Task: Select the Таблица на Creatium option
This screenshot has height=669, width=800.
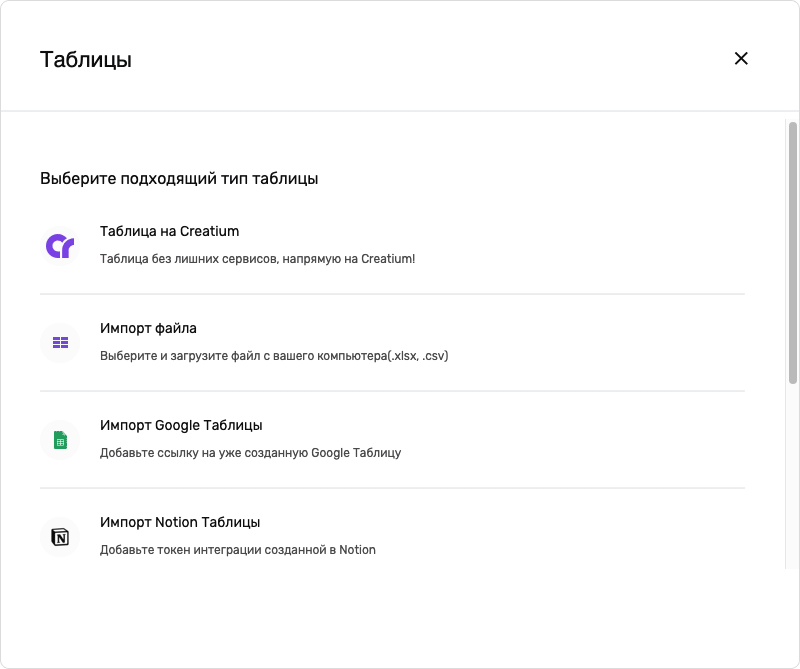Action: pos(169,231)
